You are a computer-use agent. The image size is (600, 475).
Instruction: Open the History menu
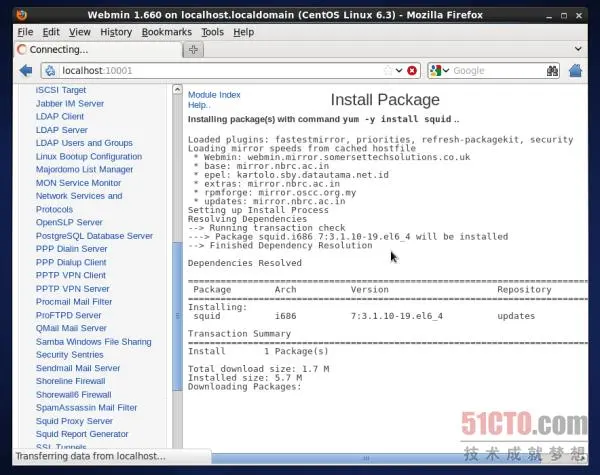click(x=116, y=32)
